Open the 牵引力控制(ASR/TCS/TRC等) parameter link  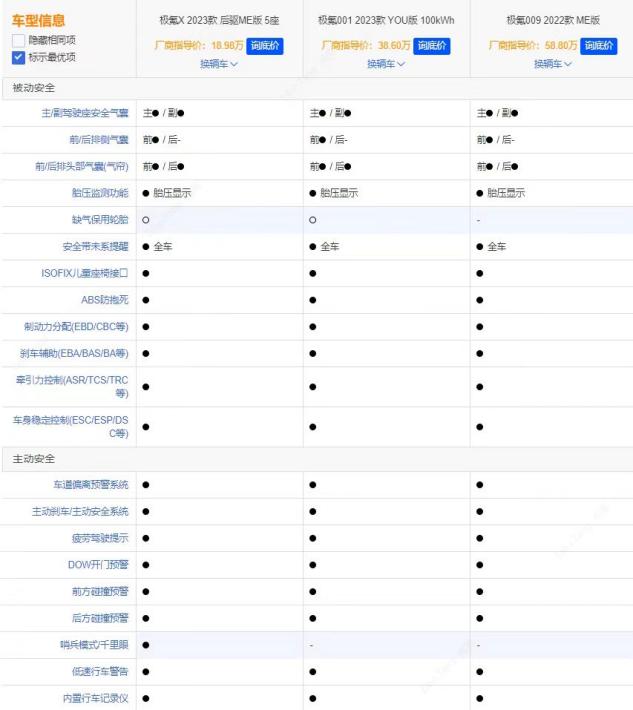[x=72, y=387]
